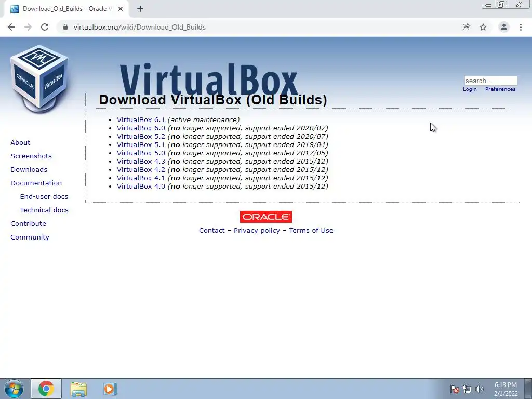Focus the wiki search box

(x=491, y=81)
